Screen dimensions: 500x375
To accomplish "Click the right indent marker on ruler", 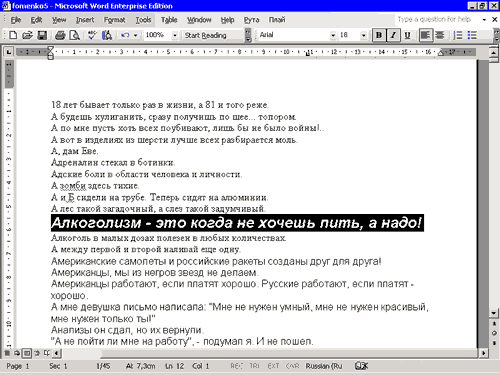I will pyautogui.click(x=441, y=54).
